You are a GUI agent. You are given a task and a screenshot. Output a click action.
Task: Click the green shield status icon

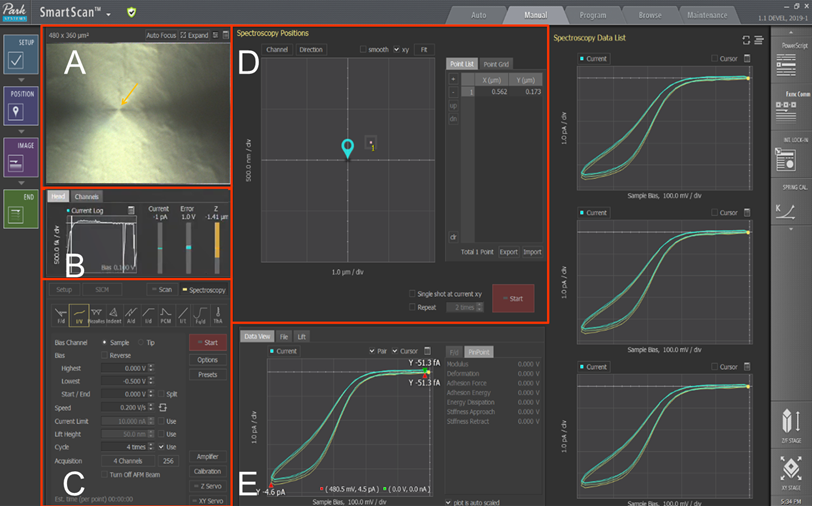[x=132, y=12]
